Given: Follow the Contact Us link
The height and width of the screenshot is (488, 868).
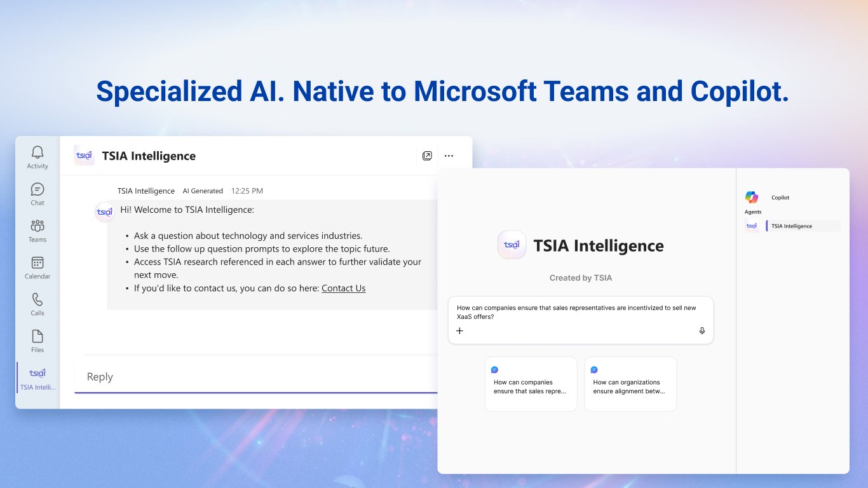Looking at the screenshot, I should [x=344, y=288].
